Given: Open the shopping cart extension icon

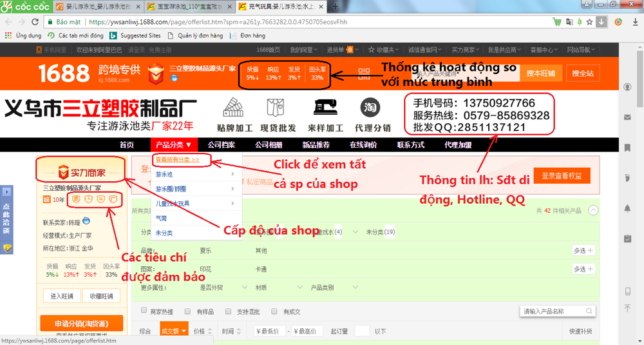Looking at the screenshot, I should point(557,22).
